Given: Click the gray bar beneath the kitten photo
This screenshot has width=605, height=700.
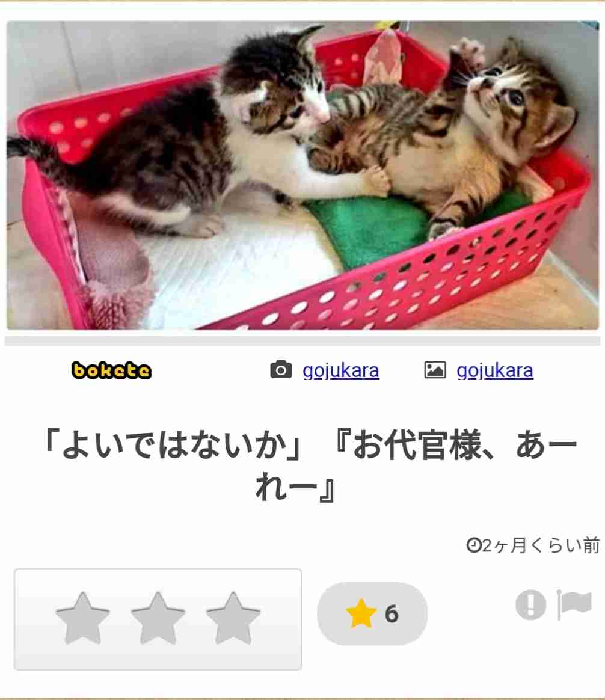Looking at the screenshot, I should (302, 341).
